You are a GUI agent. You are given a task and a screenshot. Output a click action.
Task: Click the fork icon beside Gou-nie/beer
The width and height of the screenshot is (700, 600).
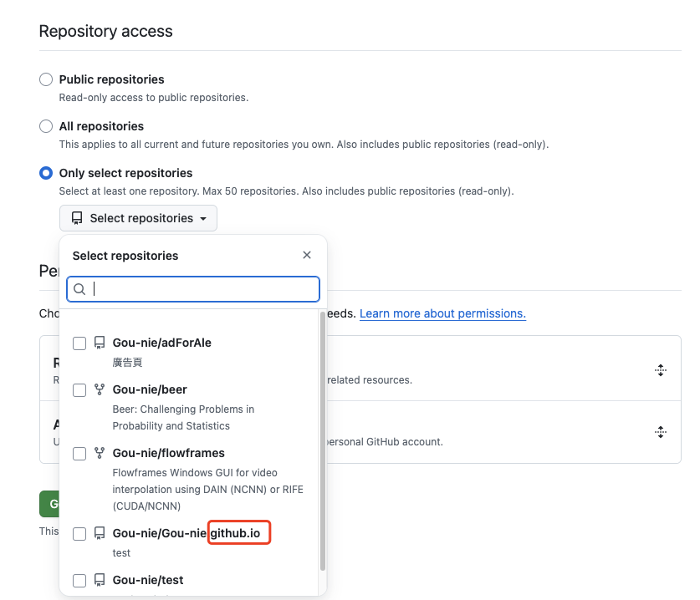[100, 389]
